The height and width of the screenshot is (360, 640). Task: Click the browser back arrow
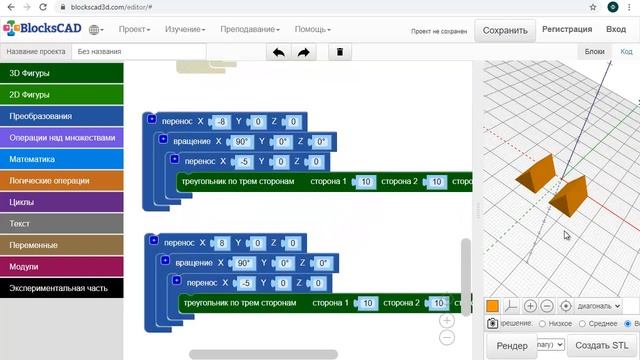[11, 7]
